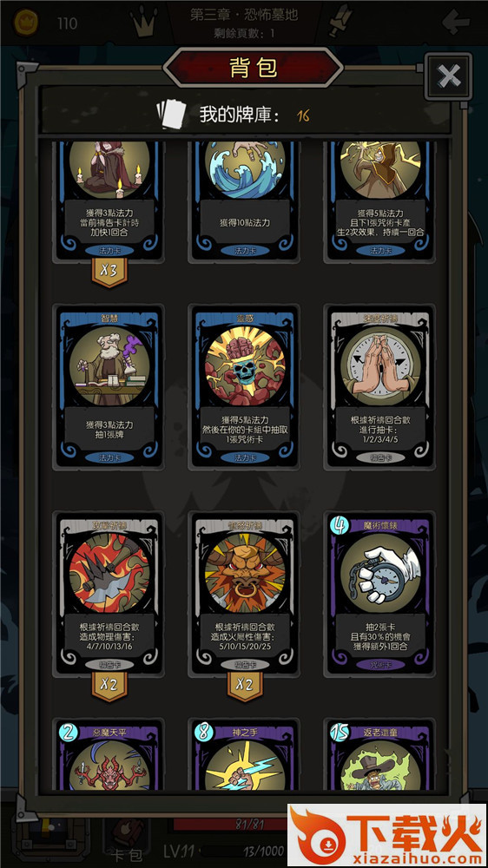This screenshot has height=868, width=488.
Task: Open the 神之手 hand of god card
Action: point(244,756)
